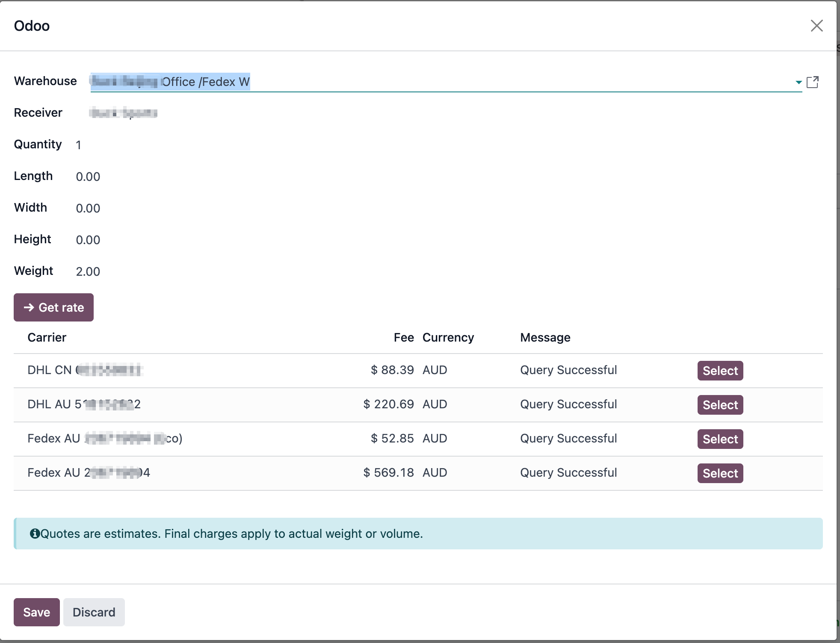Click the Get rate button
The image size is (840, 643).
click(53, 307)
